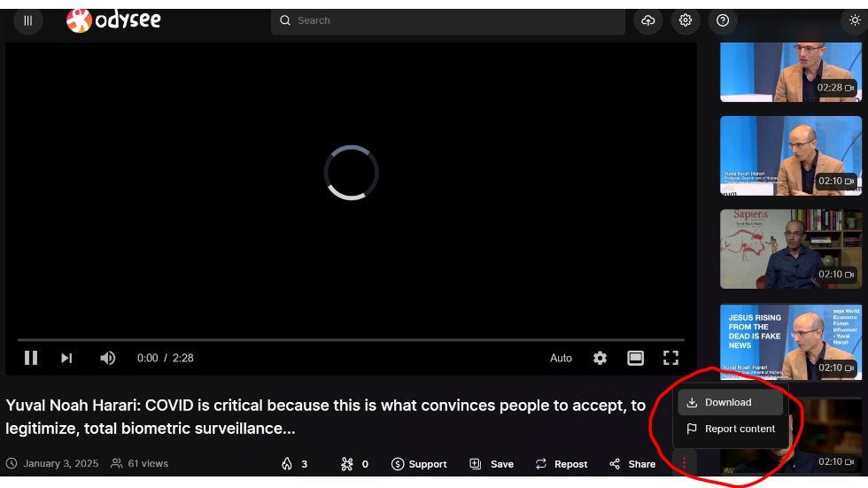This screenshot has height=488, width=868.
Task: Open the player settings gear
Action: (x=601, y=358)
